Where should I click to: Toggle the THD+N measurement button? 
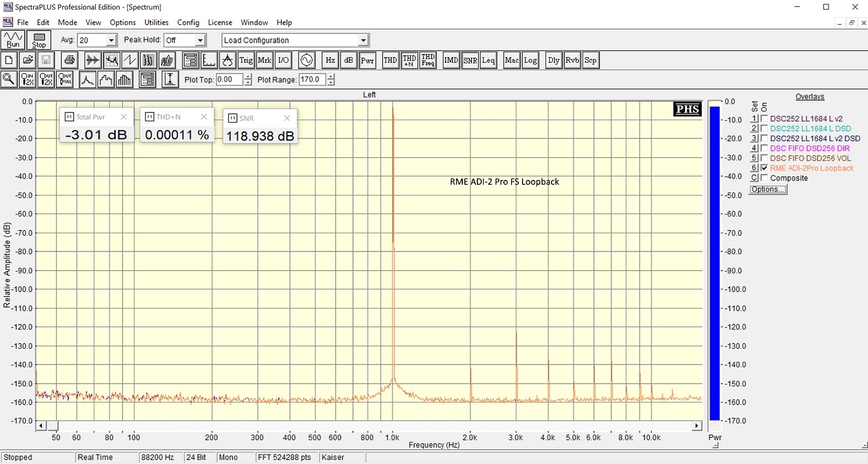click(x=409, y=60)
